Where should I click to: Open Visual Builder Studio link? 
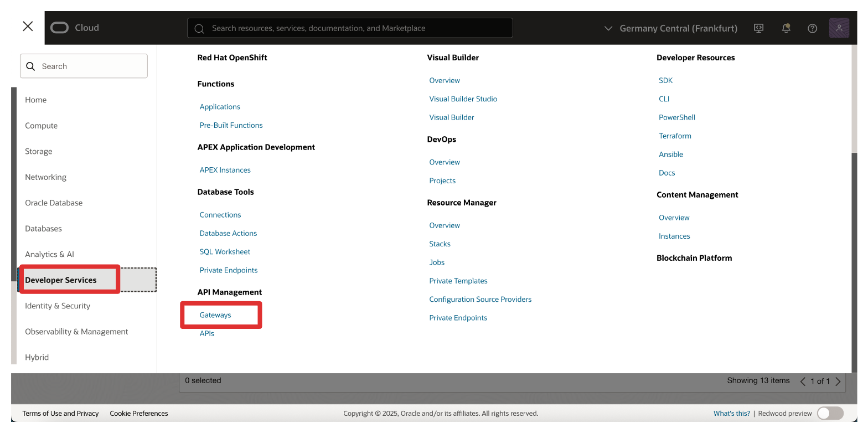(463, 99)
